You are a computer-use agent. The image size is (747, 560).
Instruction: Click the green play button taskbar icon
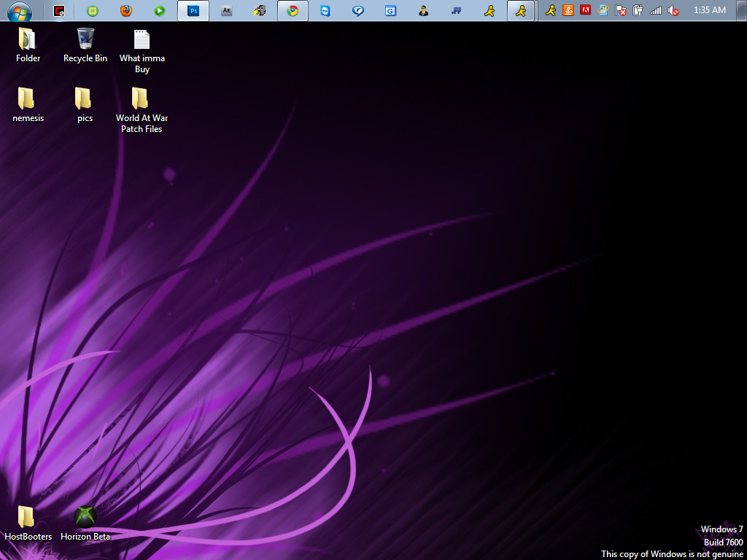[159, 11]
